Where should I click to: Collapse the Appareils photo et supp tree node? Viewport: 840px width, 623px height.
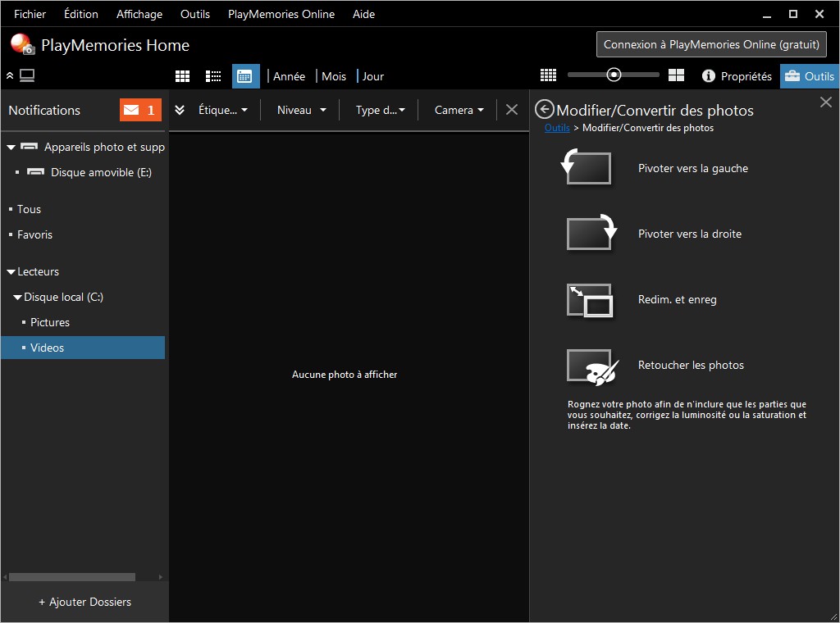click(x=11, y=147)
